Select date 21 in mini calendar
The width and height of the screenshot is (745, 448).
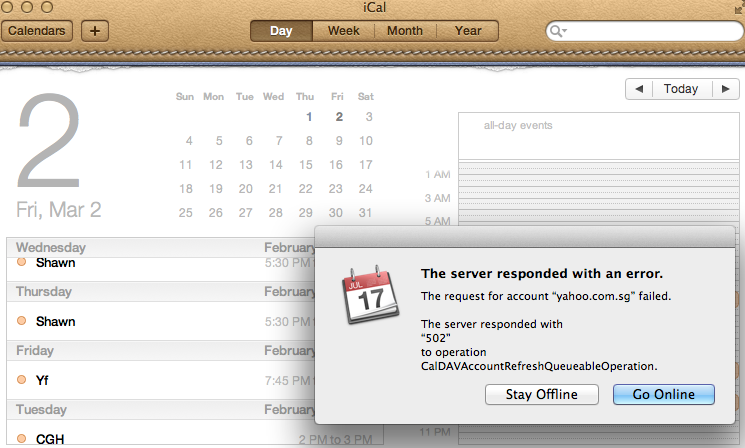pos(275,189)
